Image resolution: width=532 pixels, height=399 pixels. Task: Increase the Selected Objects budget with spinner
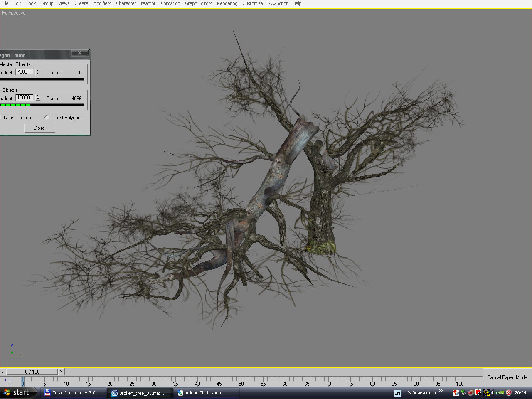coord(38,70)
